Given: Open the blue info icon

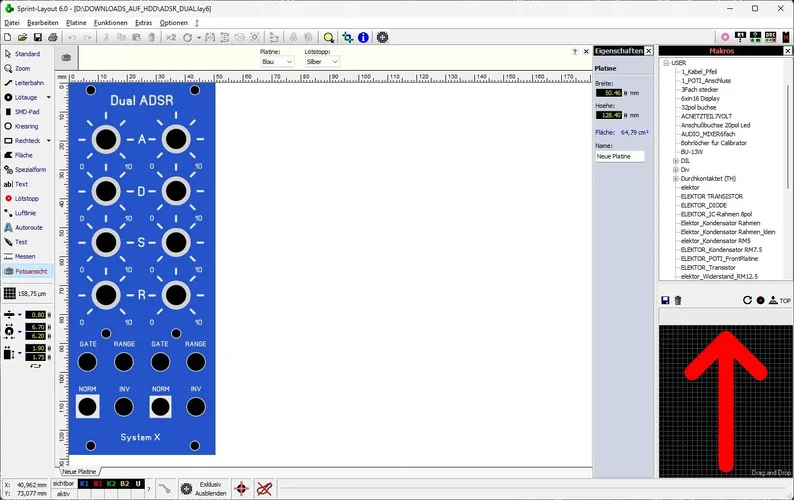Looking at the screenshot, I should click(x=363, y=37).
